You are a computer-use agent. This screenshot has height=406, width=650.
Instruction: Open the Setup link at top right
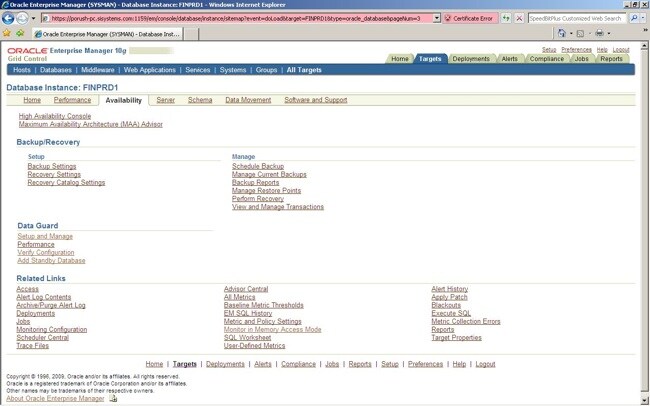click(549, 50)
